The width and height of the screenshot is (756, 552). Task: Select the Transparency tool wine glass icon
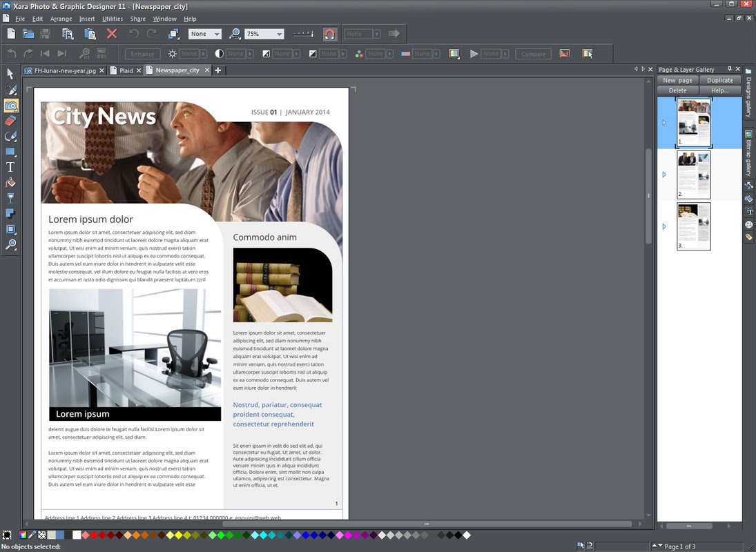point(10,199)
